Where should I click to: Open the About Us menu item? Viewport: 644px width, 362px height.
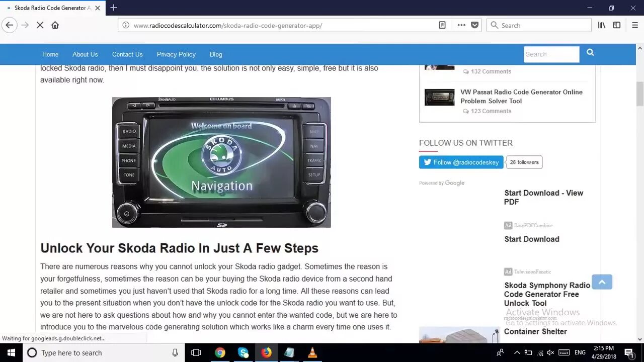pyautogui.click(x=85, y=54)
